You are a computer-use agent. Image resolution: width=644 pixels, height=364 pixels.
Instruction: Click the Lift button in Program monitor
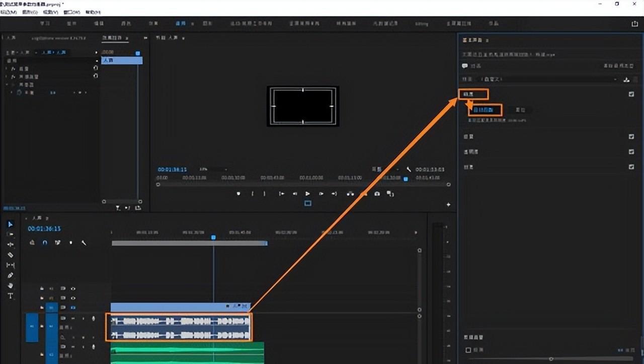click(x=350, y=194)
